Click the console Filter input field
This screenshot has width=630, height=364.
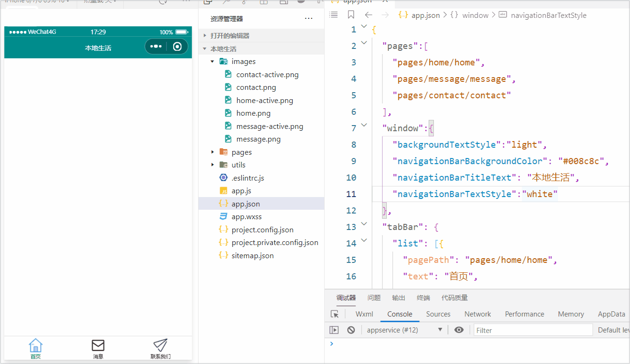click(x=533, y=330)
